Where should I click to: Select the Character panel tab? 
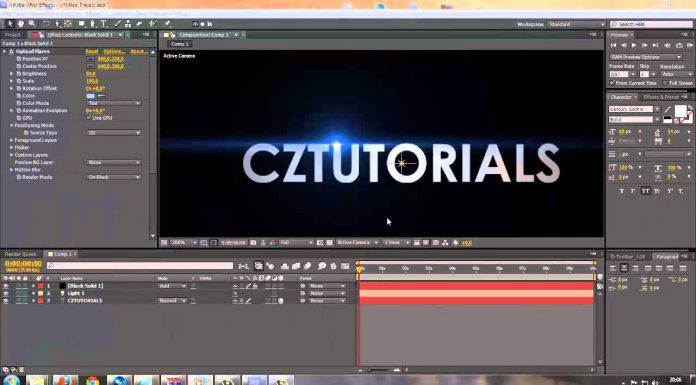621,97
